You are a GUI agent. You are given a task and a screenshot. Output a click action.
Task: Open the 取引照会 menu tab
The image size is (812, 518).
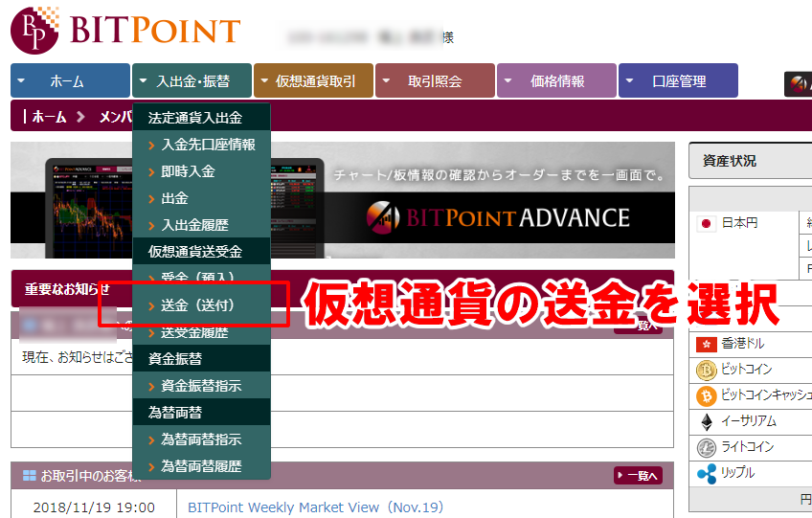tap(435, 80)
